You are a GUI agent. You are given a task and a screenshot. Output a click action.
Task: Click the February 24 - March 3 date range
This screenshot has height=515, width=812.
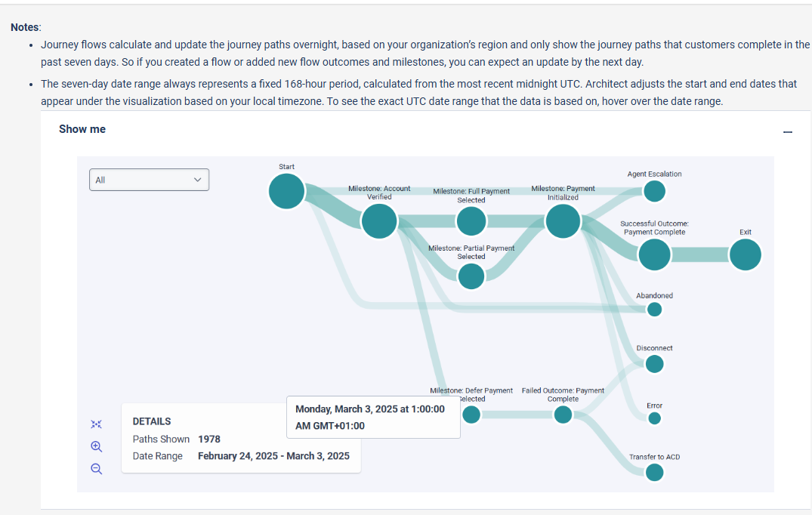273,456
